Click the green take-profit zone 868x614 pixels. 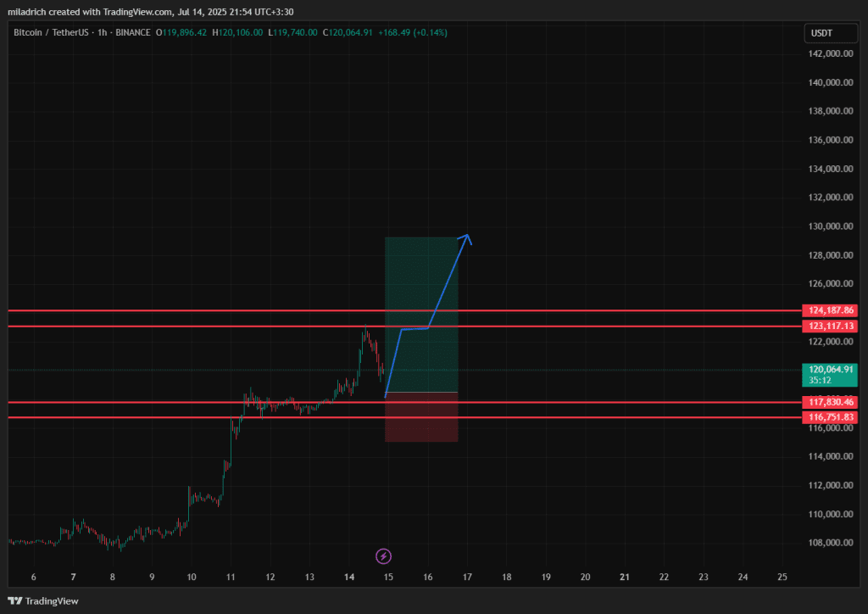(x=421, y=280)
